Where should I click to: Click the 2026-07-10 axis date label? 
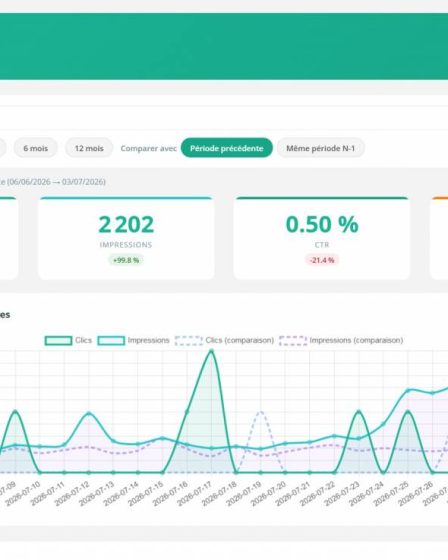tap(24, 493)
